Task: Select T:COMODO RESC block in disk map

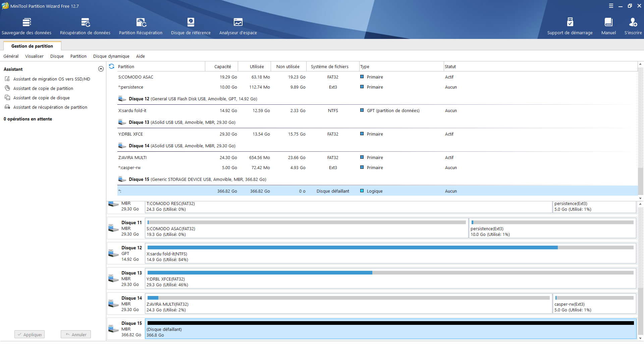Action: (348, 206)
